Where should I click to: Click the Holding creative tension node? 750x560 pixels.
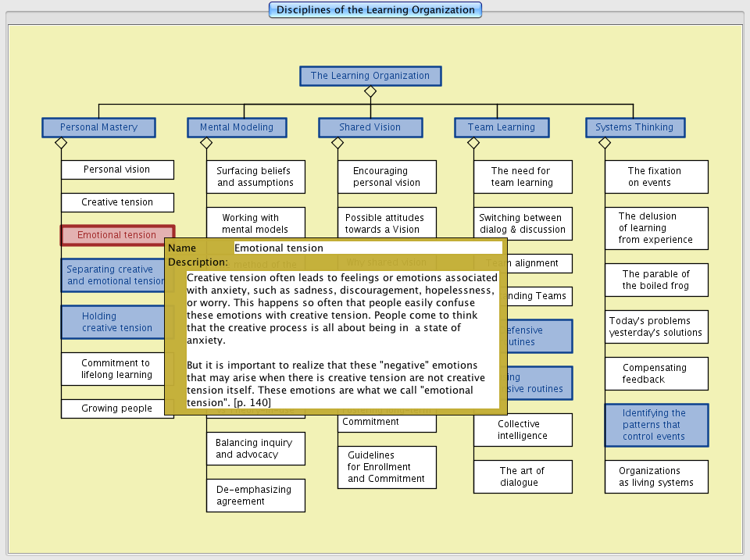112,322
